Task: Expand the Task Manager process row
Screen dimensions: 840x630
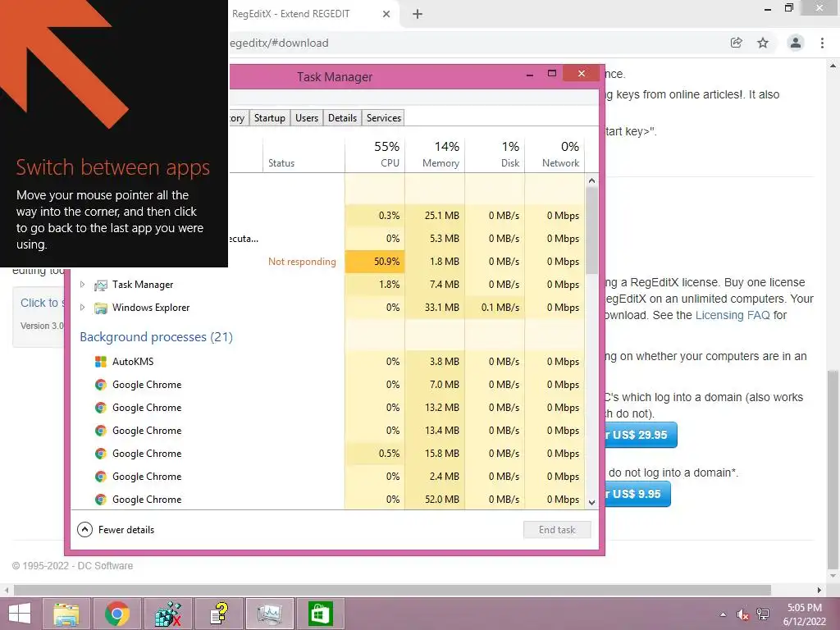Action: point(83,285)
